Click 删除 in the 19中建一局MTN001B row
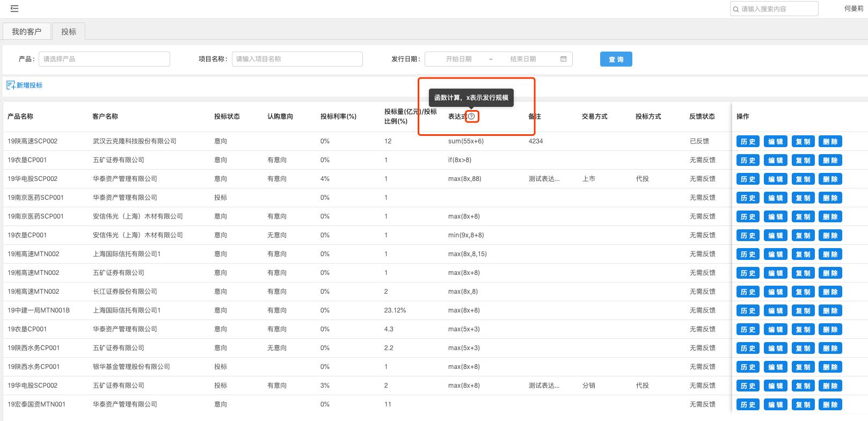The height and width of the screenshot is (421, 868). coord(830,311)
